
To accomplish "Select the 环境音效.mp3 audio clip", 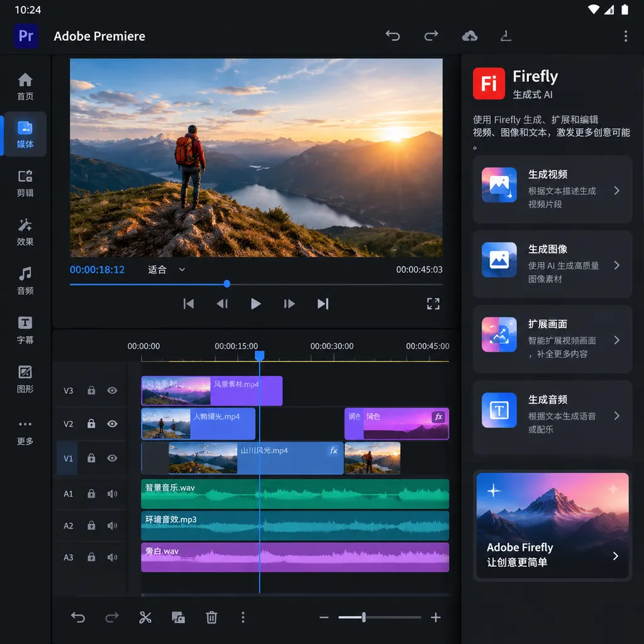I will [295, 525].
